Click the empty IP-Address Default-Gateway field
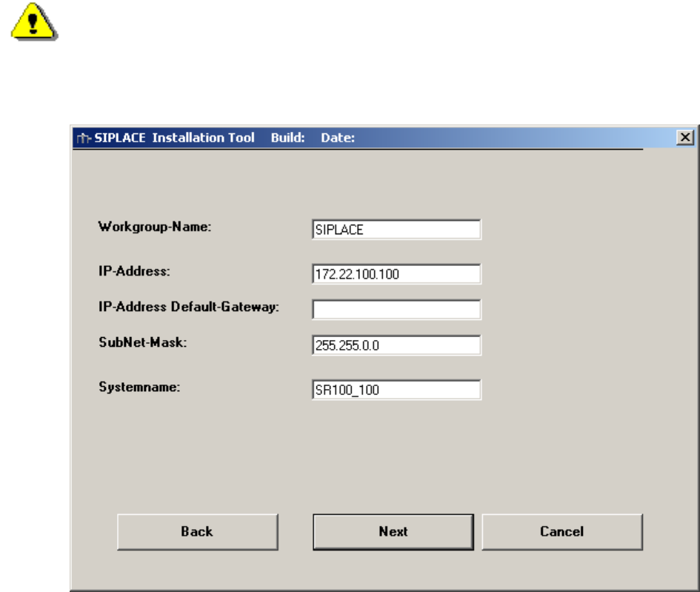 (396, 310)
